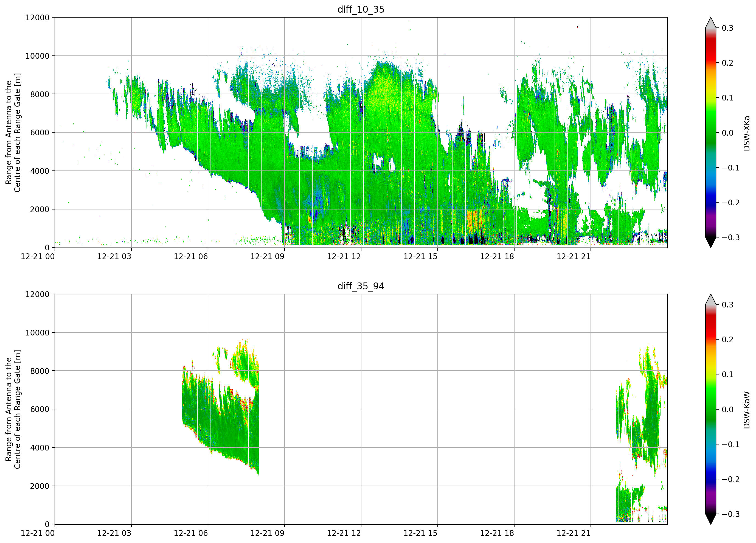756x543 pixels.
Task: Click bottom plot y-axis tick 10000
Action: click(37, 333)
